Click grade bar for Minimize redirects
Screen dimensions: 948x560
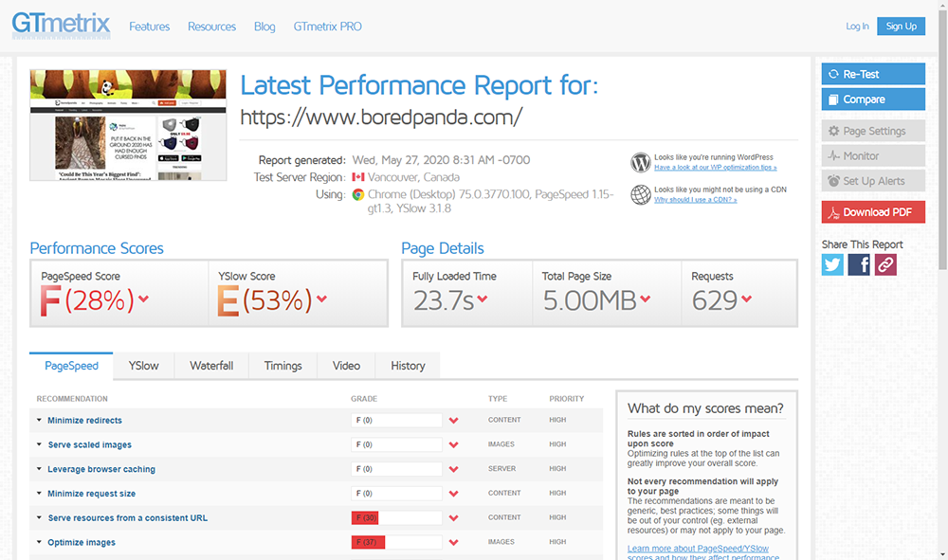pyautogui.click(x=396, y=421)
